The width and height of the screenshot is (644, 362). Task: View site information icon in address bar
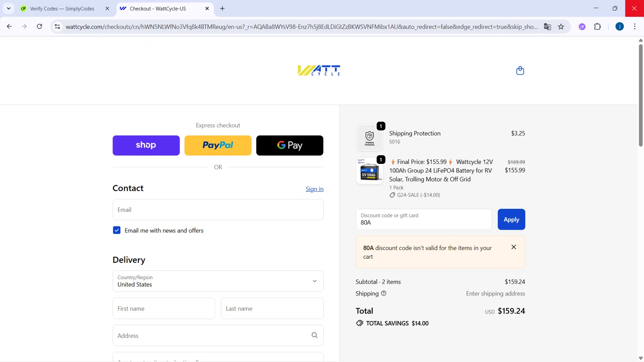pos(57,27)
